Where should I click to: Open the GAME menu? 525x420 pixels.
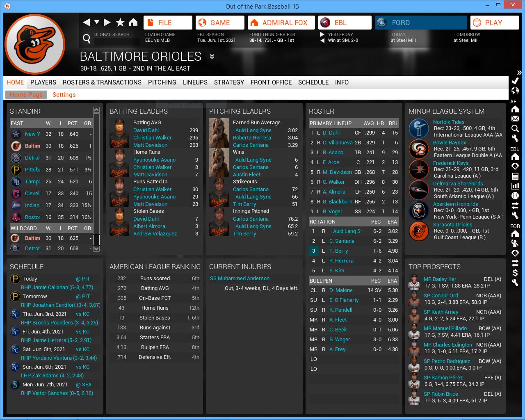[x=220, y=23]
